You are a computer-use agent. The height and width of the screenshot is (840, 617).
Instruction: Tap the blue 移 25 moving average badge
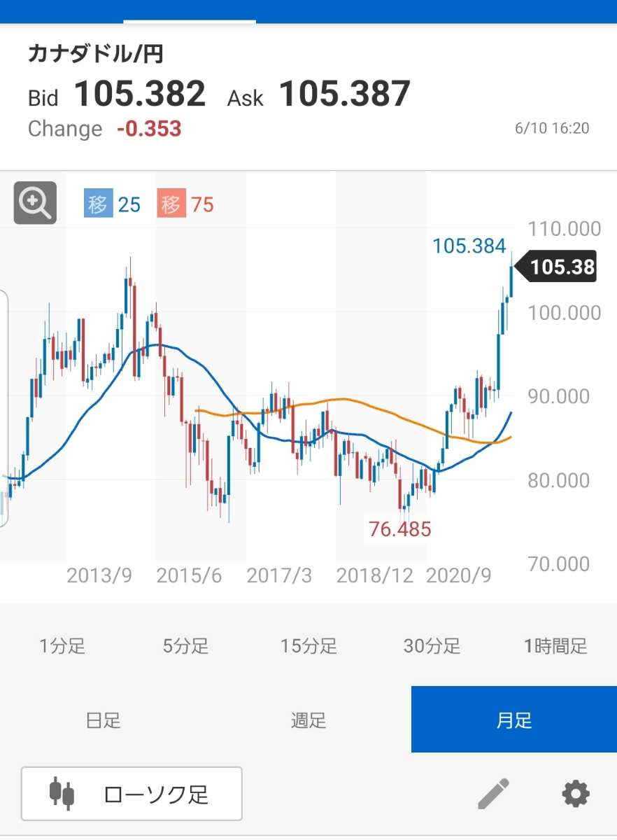click(x=112, y=204)
